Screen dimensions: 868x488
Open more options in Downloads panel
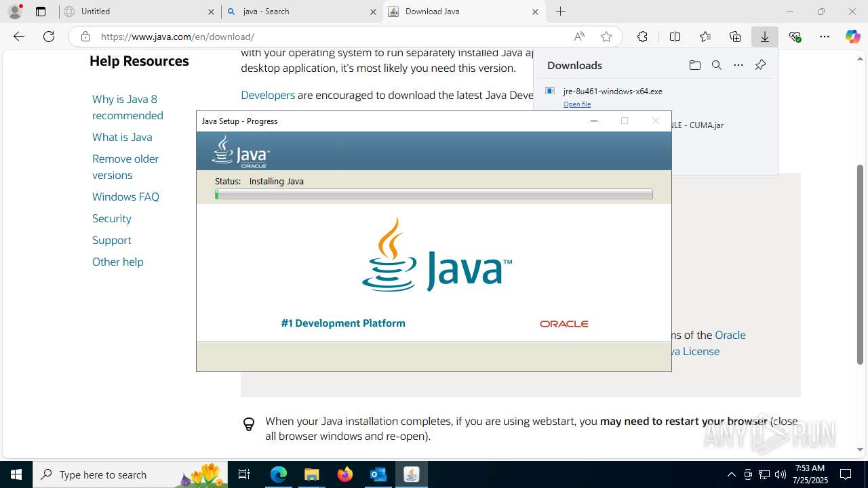pyautogui.click(x=738, y=65)
